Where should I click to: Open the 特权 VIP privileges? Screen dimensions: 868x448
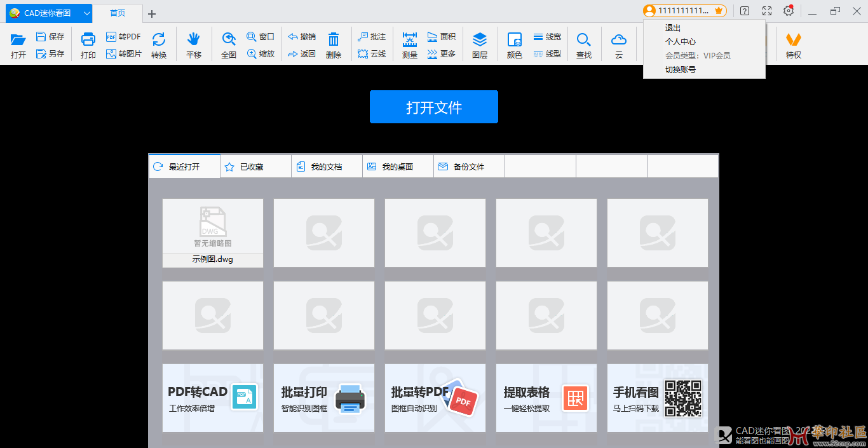click(794, 46)
